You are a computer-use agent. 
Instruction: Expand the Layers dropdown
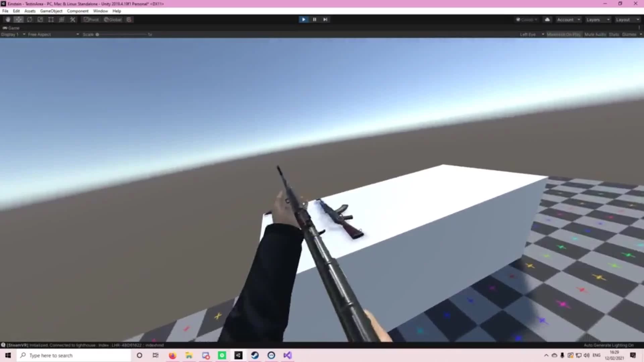pos(598,20)
